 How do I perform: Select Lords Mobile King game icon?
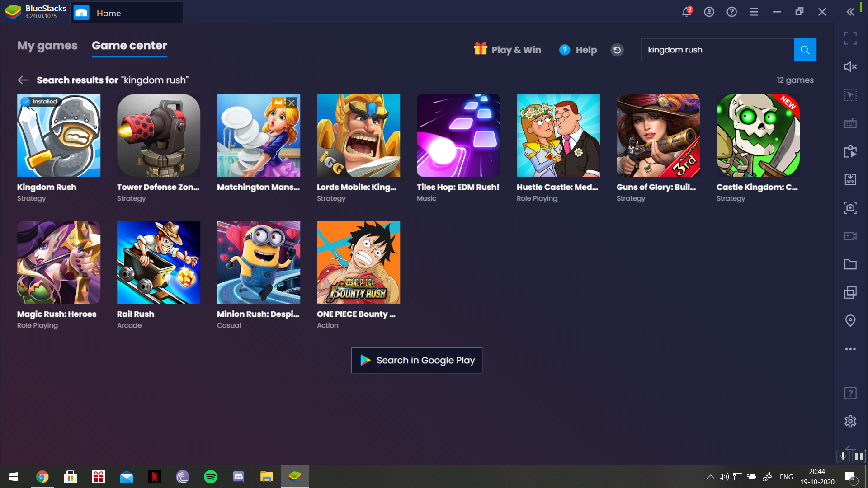[x=359, y=135]
